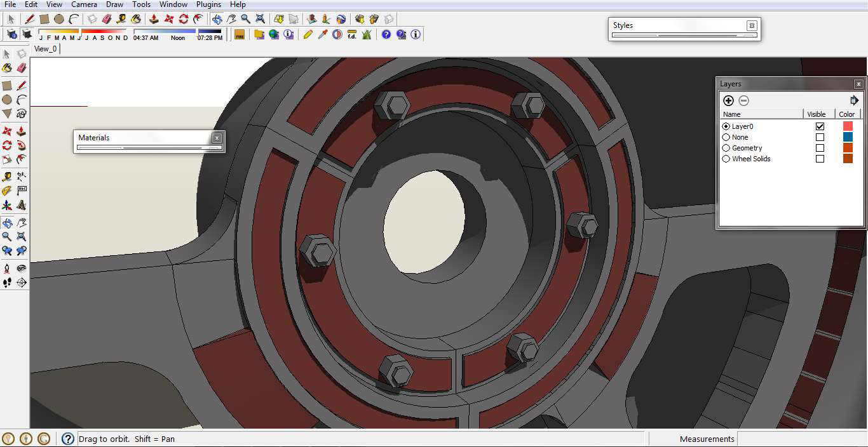Make Wheel Solids layer visible

820,159
